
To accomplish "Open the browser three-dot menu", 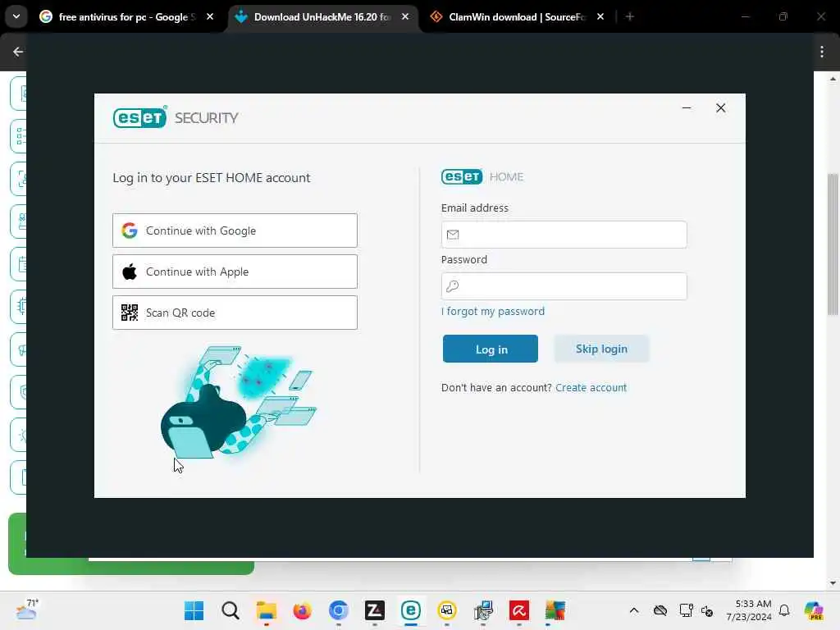I will click(x=822, y=52).
